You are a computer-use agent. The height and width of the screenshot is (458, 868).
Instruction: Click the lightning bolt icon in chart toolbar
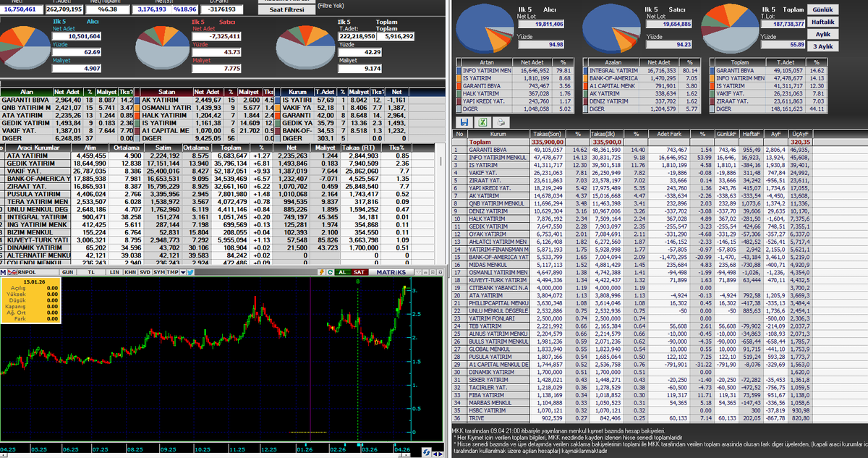[x=322, y=272]
